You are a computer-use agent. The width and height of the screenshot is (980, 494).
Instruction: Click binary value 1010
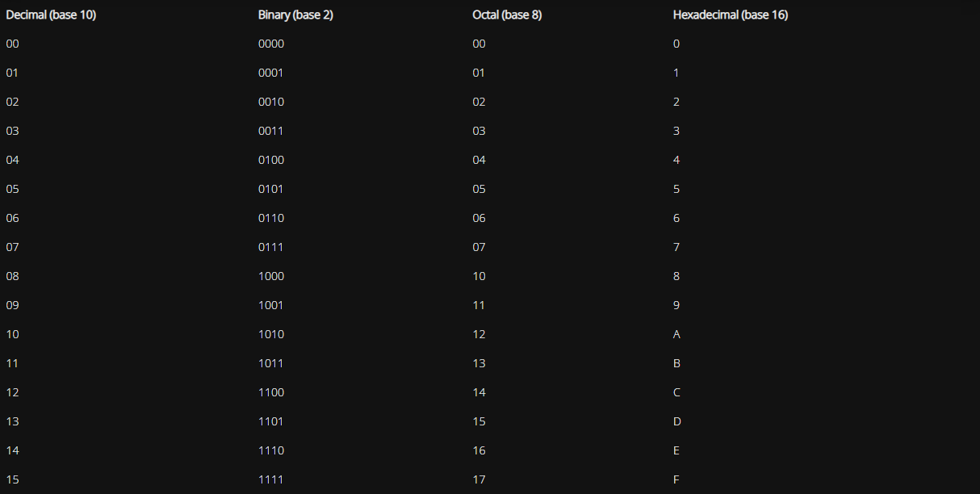click(271, 334)
